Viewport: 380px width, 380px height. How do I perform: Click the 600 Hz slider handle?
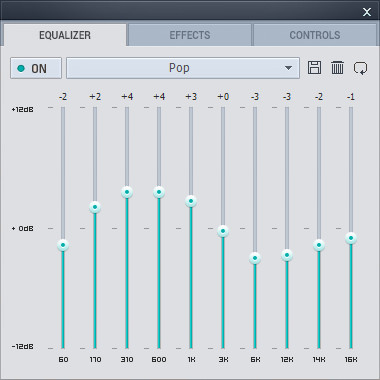(x=159, y=192)
